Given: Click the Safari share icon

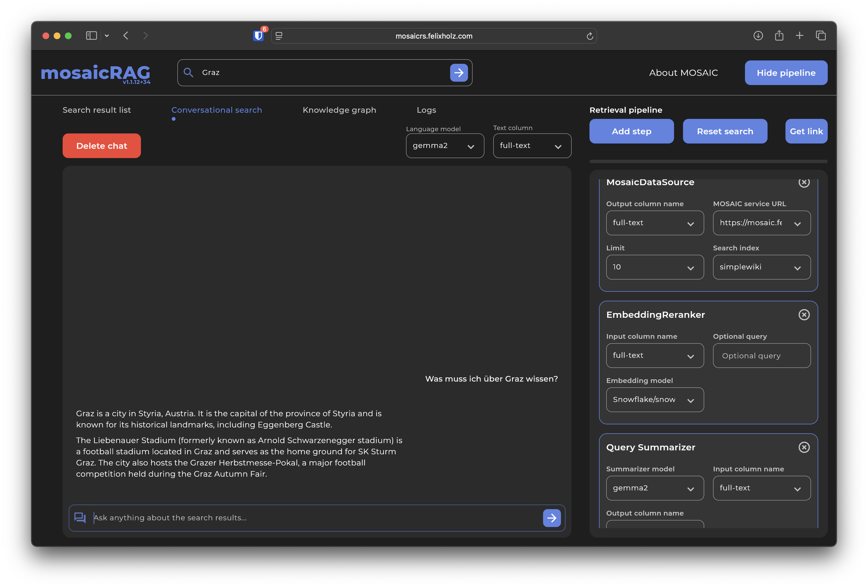Looking at the screenshot, I should 779,36.
